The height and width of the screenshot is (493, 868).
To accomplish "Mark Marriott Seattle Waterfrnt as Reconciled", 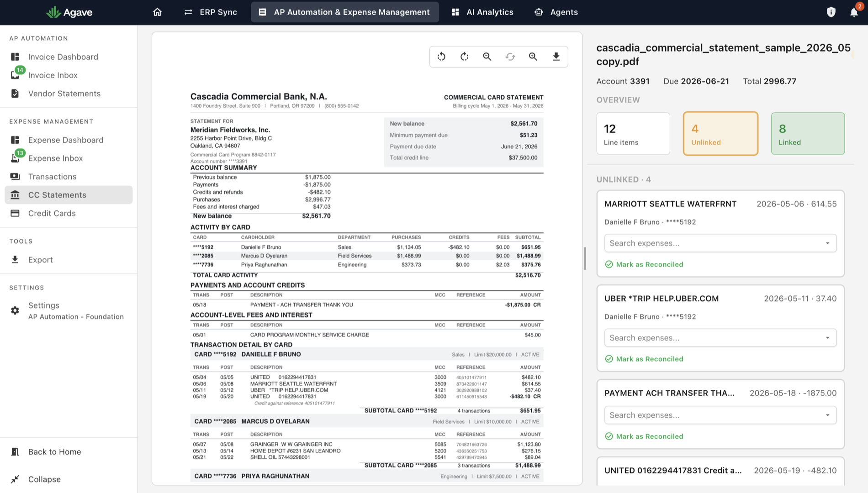I will [644, 264].
